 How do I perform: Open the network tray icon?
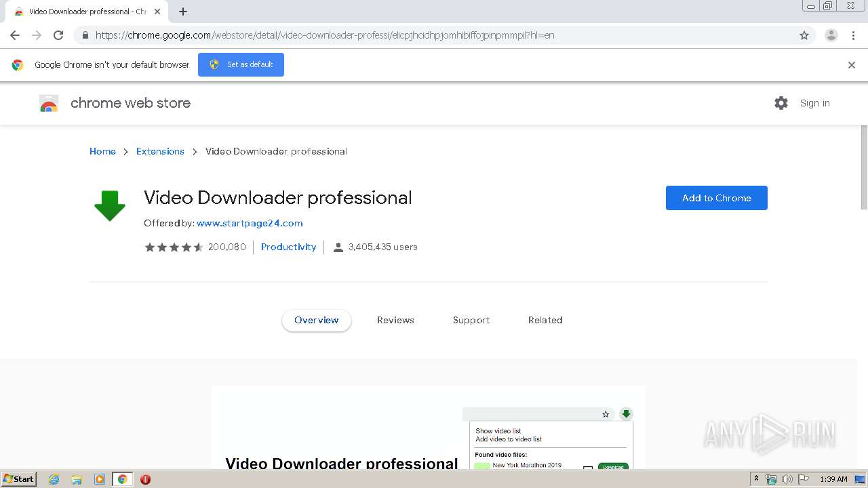coord(771,479)
